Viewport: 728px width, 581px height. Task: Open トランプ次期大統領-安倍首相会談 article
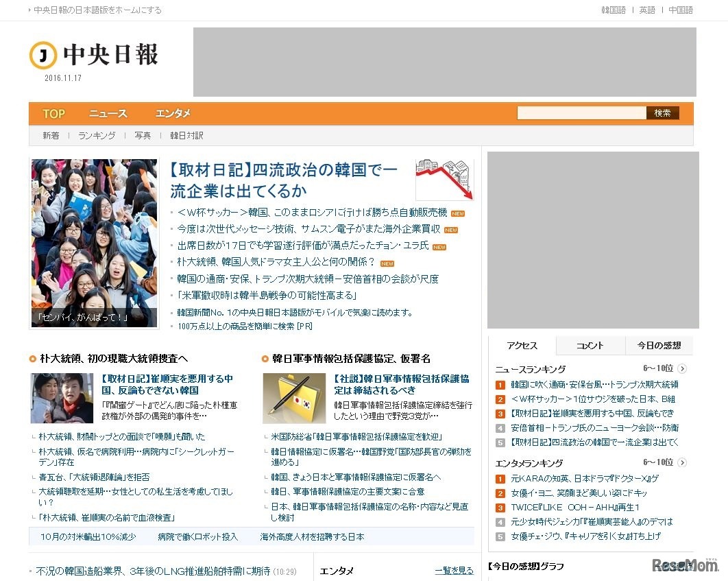tap(308, 279)
